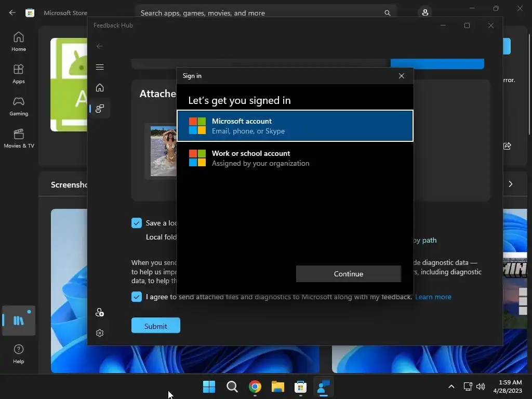Open Home in Microsoft Store sidebar
Screen dimensions: 532x399
point(19,42)
